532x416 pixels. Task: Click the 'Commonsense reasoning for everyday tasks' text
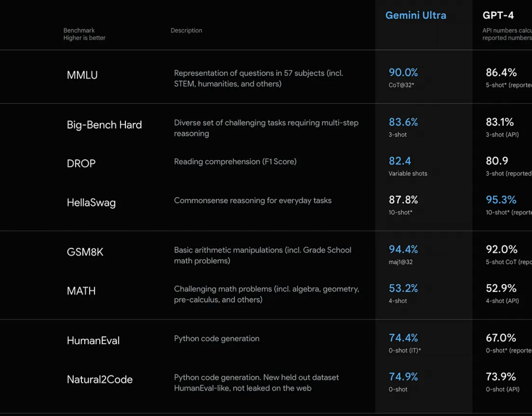coord(253,200)
